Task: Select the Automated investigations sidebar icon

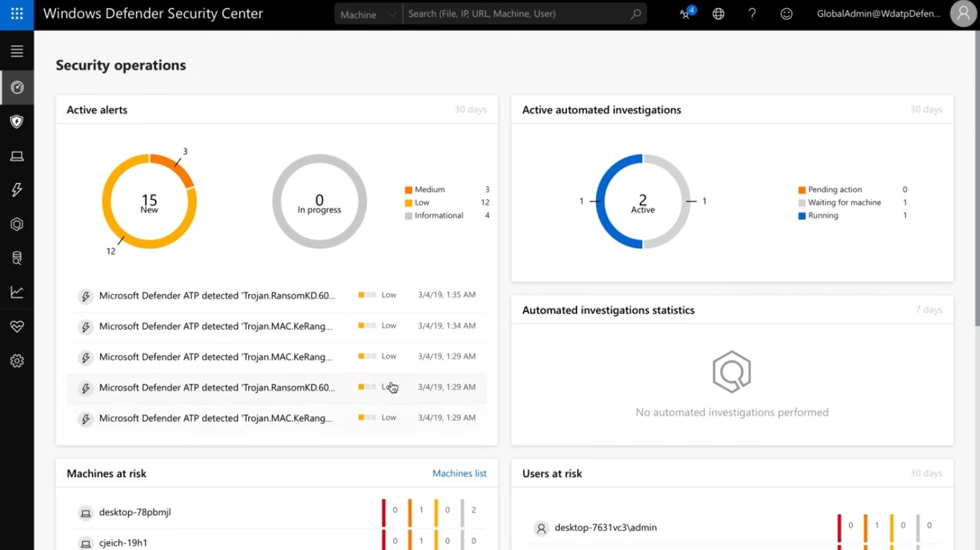Action: click(x=17, y=223)
